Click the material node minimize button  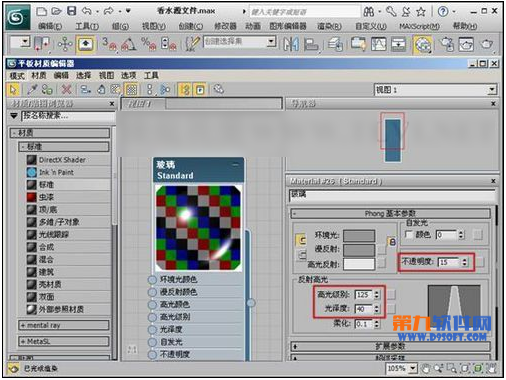click(235, 164)
